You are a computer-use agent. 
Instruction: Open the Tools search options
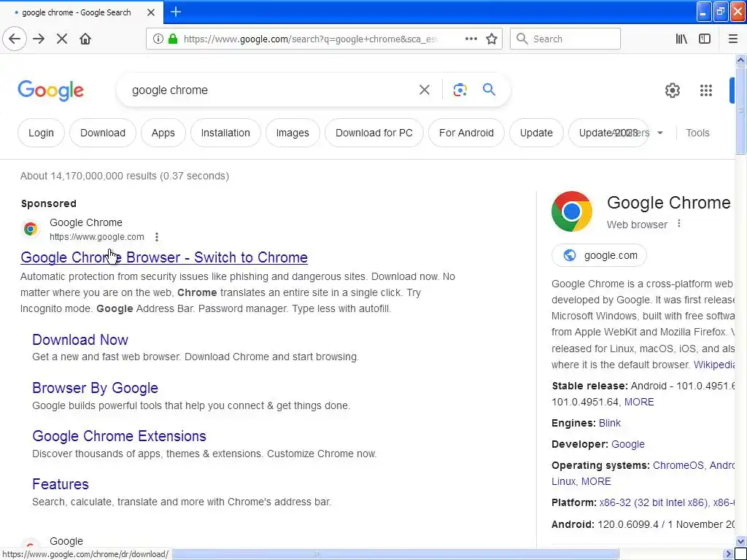click(697, 133)
